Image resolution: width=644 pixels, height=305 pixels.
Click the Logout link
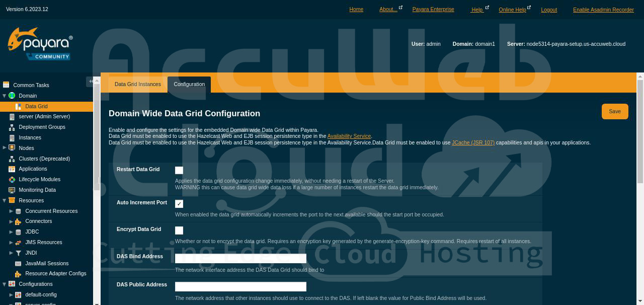pyautogui.click(x=549, y=10)
